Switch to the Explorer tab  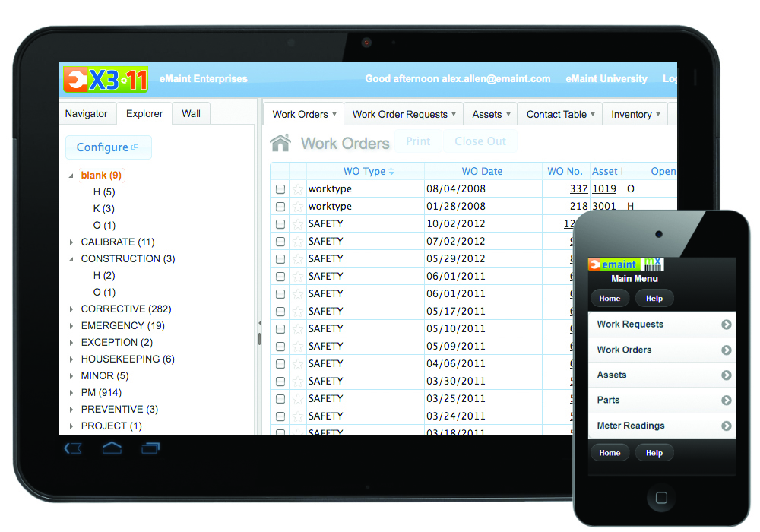pyautogui.click(x=144, y=114)
